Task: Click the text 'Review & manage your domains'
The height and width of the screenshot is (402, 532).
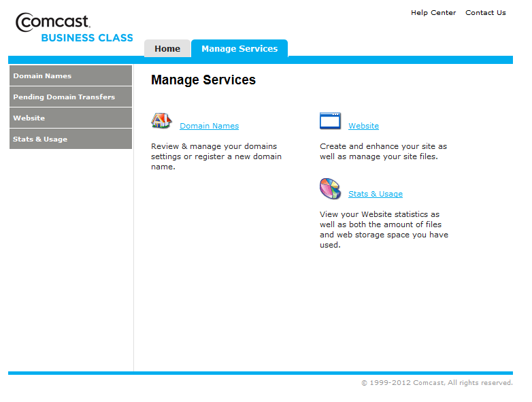Action: 214,146
